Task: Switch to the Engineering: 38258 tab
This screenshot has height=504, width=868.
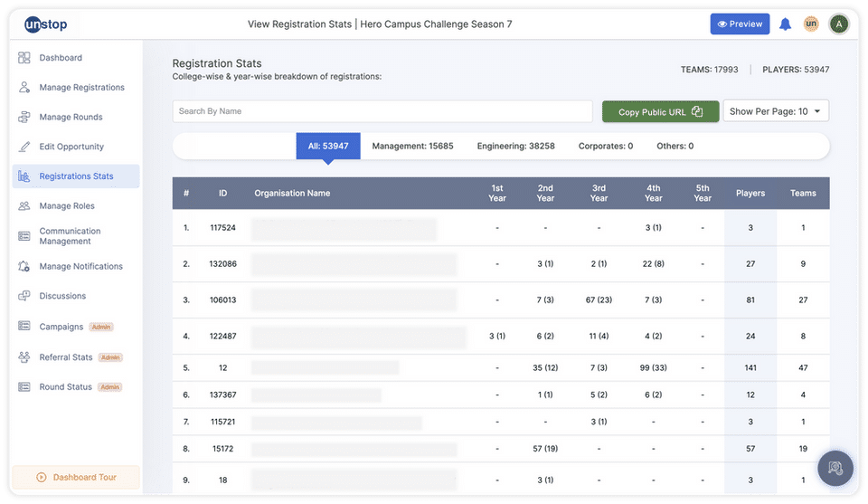Action: tap(515, 146)
